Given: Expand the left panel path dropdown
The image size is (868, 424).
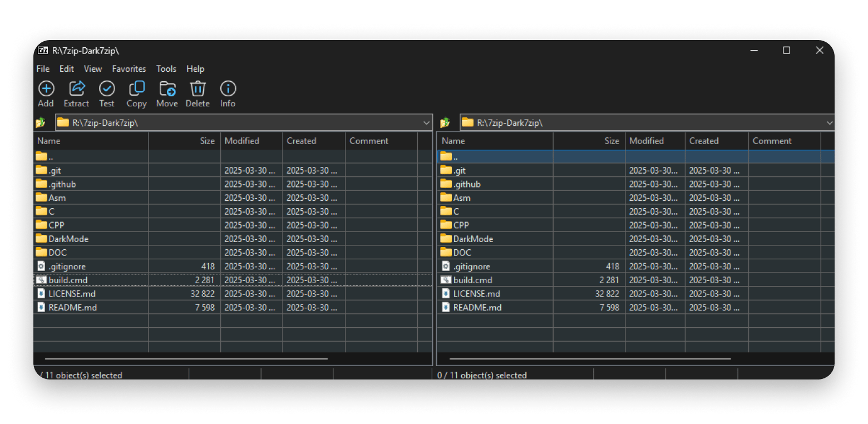Looking at the screenshot, I should pos(426,123).
